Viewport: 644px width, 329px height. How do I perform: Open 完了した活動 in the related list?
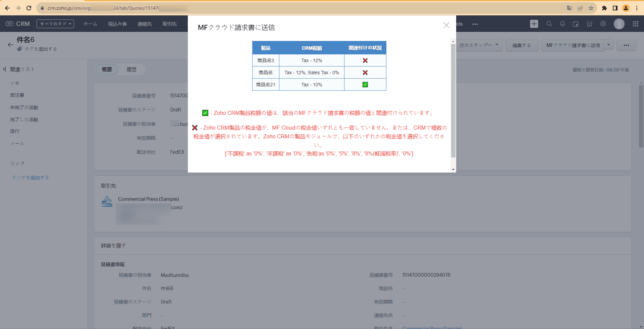tap(24, 120)
